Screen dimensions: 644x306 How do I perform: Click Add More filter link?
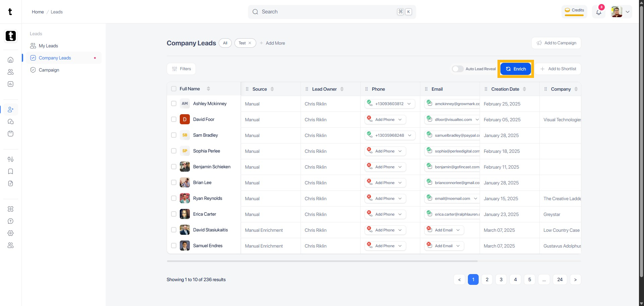pos(272,43)
